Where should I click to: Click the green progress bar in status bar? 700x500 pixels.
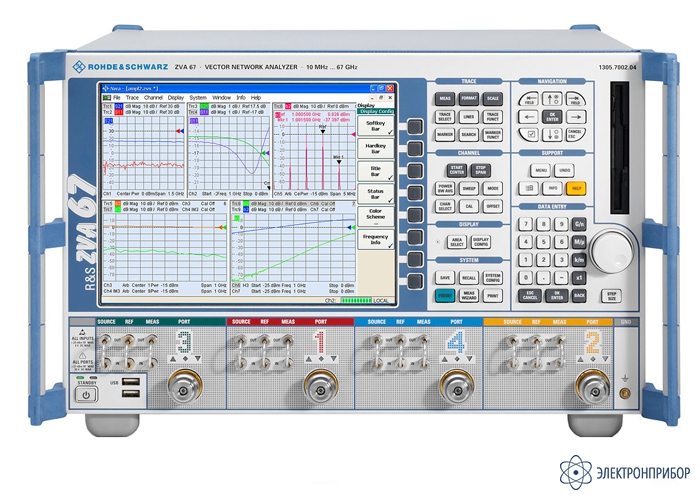(x=356, y=300)
